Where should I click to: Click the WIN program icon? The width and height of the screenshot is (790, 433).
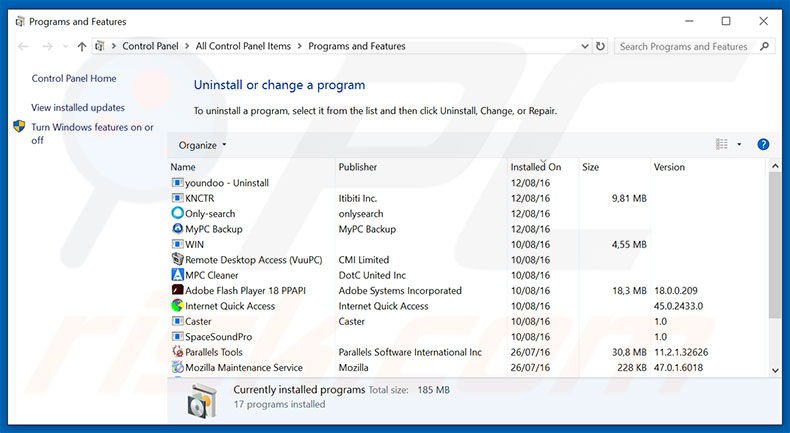(177, 244)
